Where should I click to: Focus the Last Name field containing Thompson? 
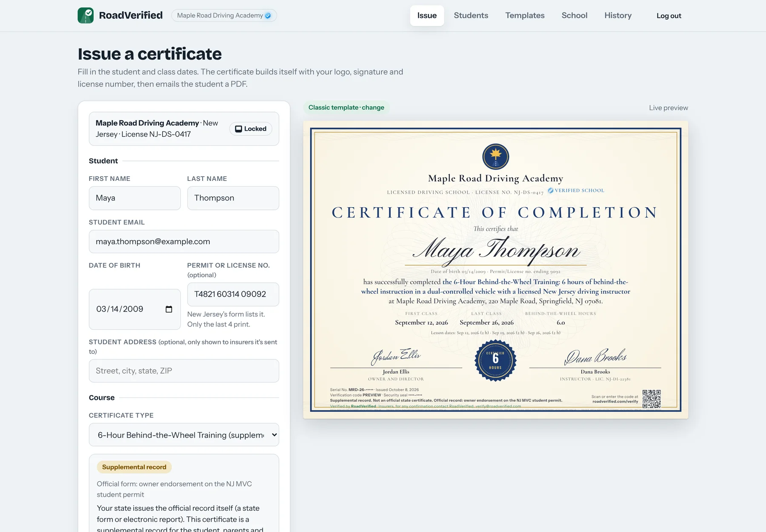(233, 198)
